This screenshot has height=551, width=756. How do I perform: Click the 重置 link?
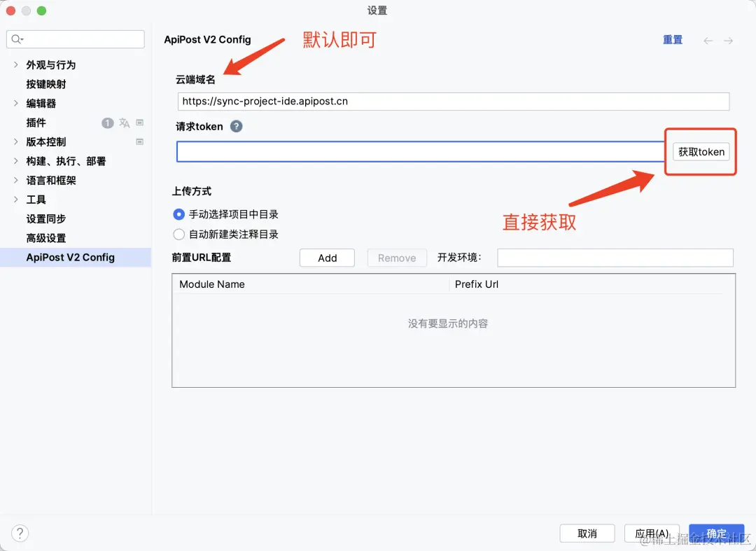pos(673,40)
